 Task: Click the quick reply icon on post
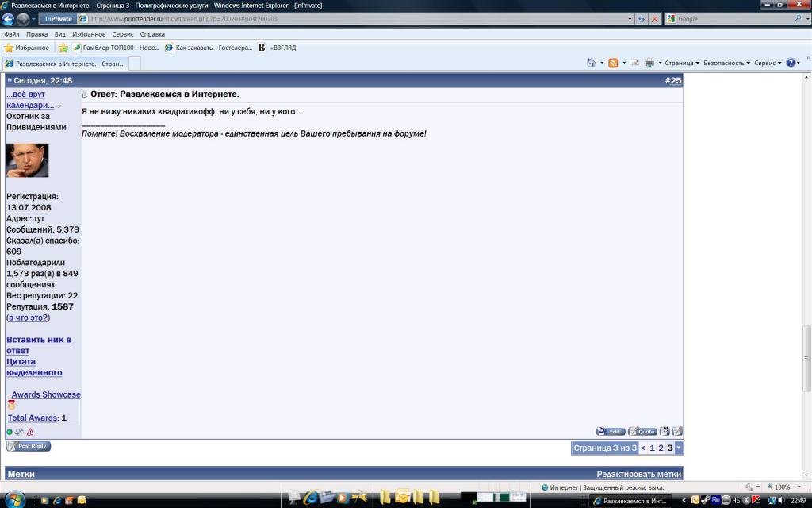pos(677,431)
